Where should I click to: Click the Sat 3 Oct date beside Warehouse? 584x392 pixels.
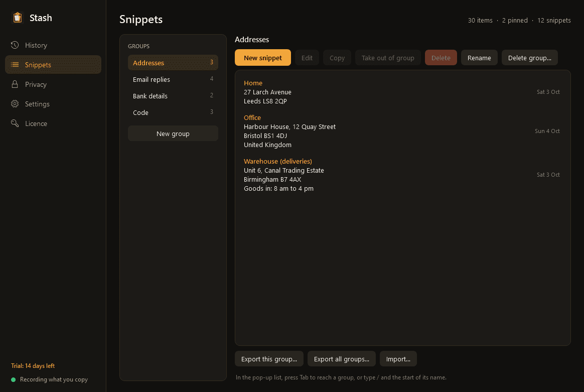coord(548,175)
